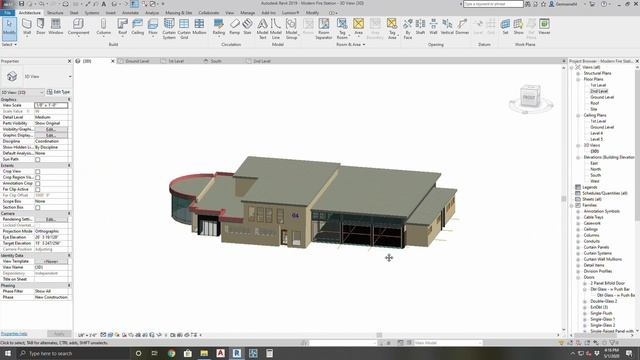The height and width of the screenshot is (360, 640).
Task: Open the Select panel dropdown
Action: coord(9,44)
